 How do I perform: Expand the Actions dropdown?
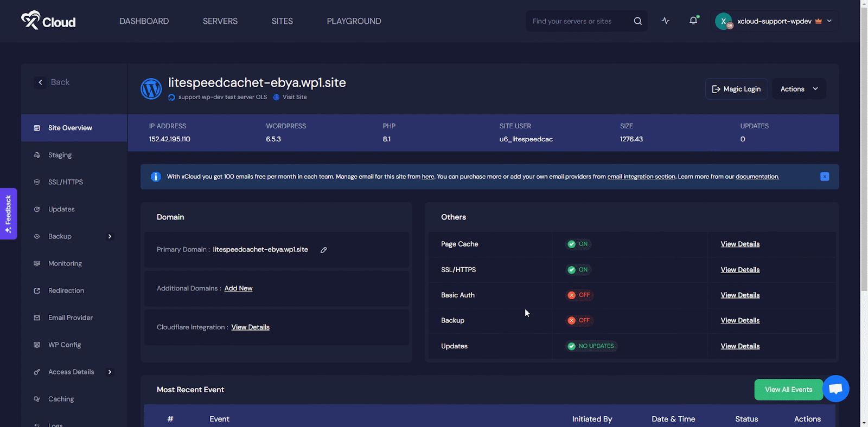pyautogui.click(x=799, y=89)
